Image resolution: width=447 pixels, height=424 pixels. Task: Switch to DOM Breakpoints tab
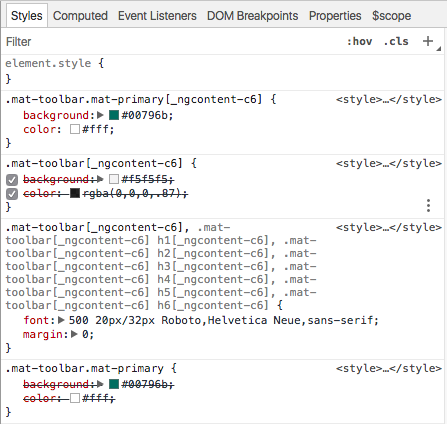[253, 16]
